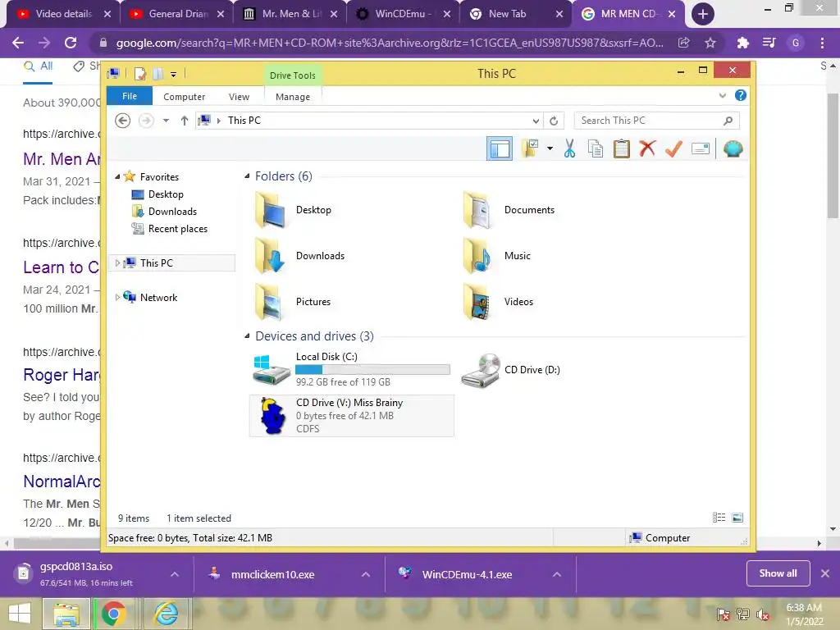This screenshot has width=840, height=630.
Task: Refresh the This PC view
Action: pyautogui.click(x=554, y=121)
